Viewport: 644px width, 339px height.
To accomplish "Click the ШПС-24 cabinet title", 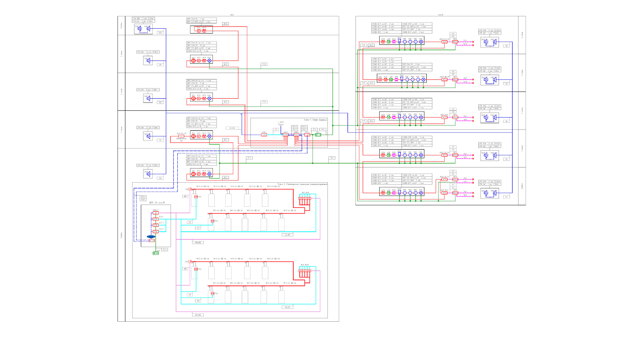I will tap(157, 203).
